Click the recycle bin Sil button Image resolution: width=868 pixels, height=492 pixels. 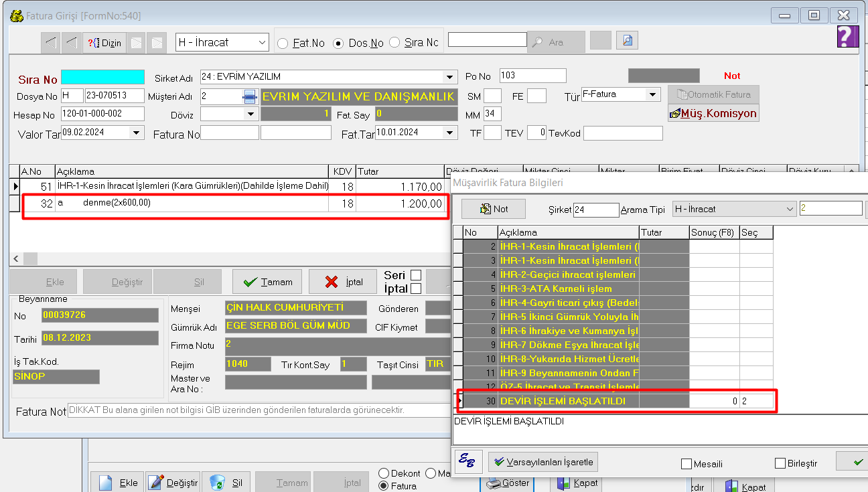[226, 482]
